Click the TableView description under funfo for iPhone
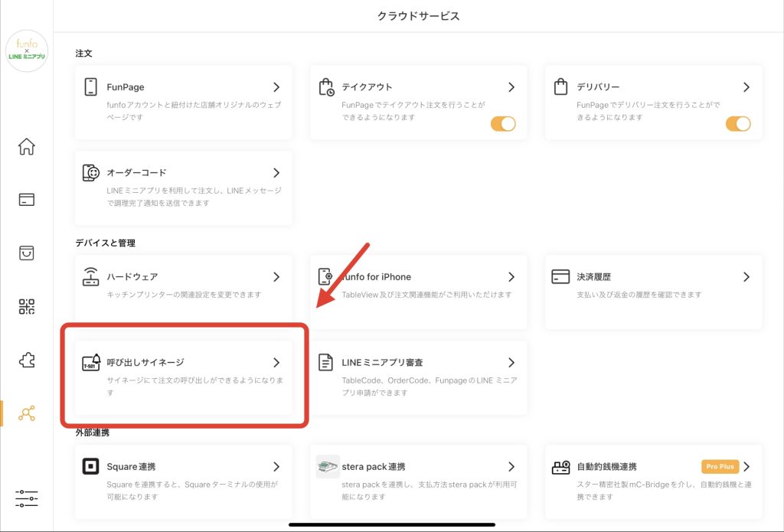 pos(426,295)
